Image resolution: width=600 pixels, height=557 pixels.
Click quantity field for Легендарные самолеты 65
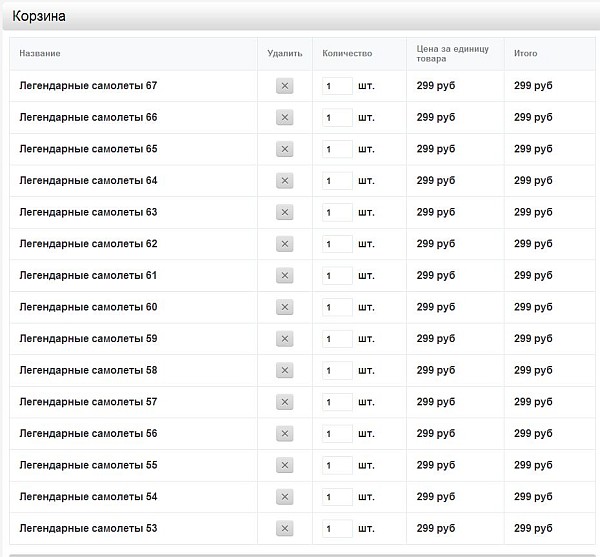tap(337, 150)
